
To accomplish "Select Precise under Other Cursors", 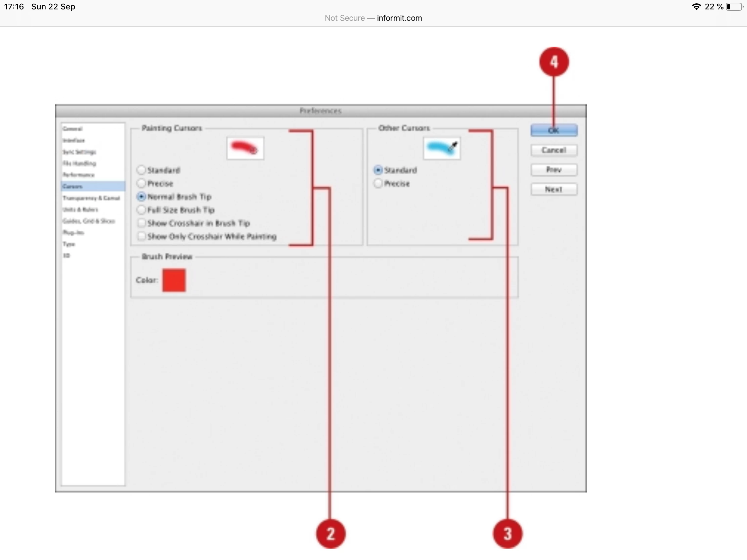I will click(378, 183).
